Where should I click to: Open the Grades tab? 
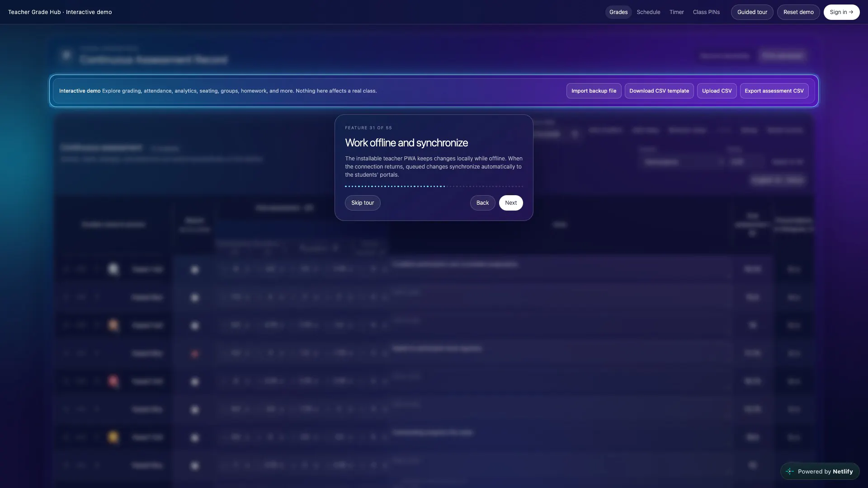[618, 12]
